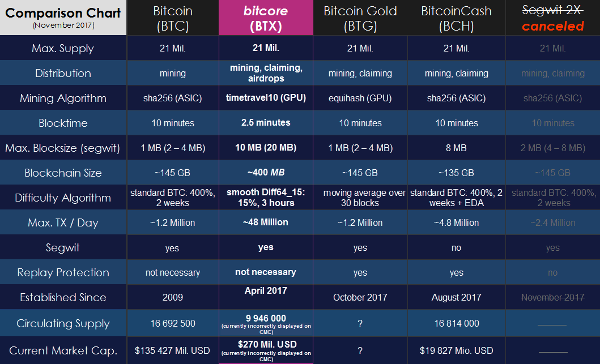Click the ~48 Million TX cell
The image size is (600, 364).
(266, 222)
